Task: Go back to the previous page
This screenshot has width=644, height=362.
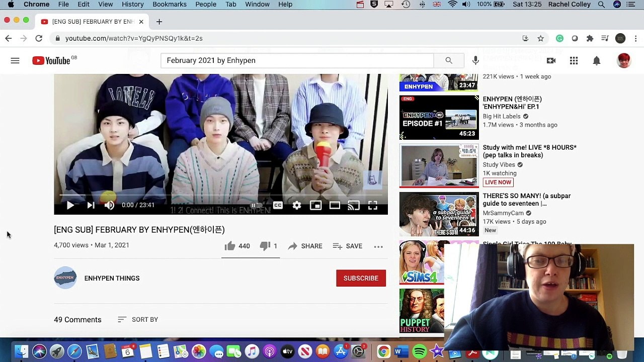Action: [x=9, y=38]
